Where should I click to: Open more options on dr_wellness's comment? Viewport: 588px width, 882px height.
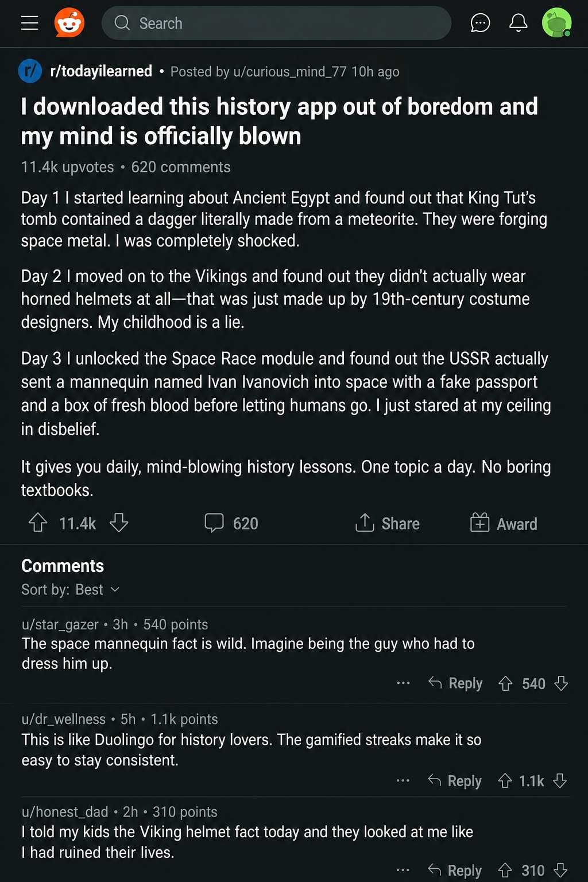click(x=403, y=781)
